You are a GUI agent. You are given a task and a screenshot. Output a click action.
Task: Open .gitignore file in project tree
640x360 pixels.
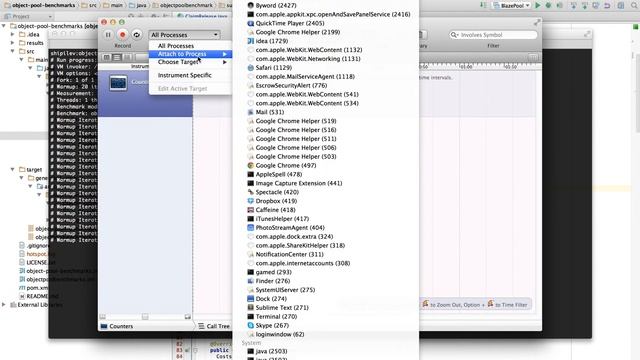pyautogui.click(x=34, y=246)
